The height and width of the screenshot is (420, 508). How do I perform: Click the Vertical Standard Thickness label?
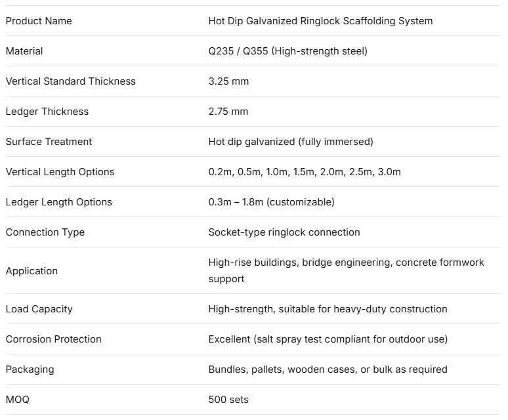point(70,81)
